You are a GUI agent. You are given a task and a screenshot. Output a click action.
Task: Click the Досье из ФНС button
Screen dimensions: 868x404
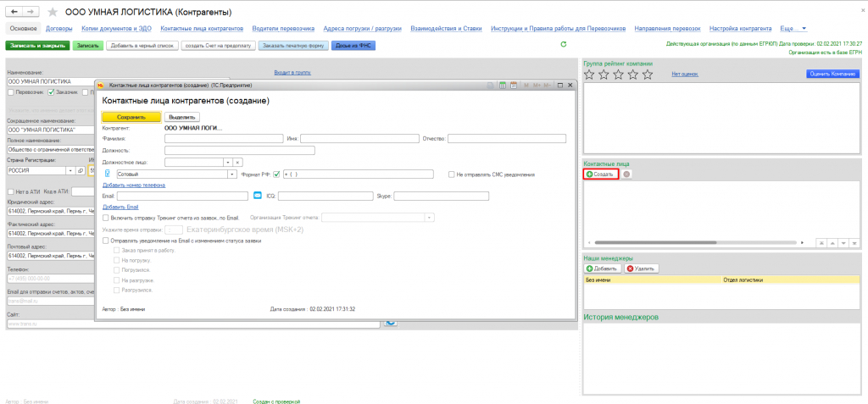(x=353, y=46)
